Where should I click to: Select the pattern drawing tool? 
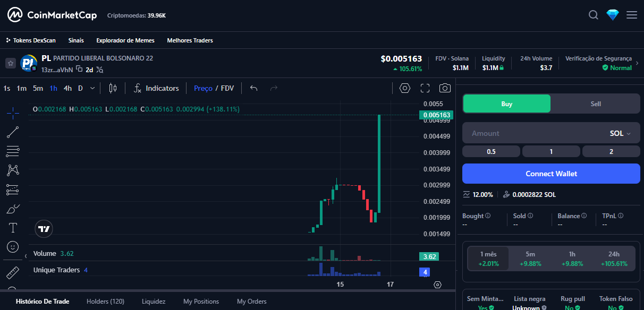[13, 170]
